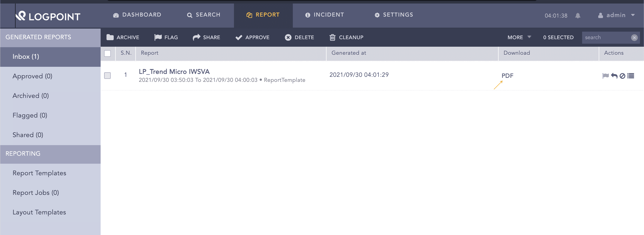Viewport: 644px width, 235px height.
Task: Open the Settings tab
Action: point(394,15)
